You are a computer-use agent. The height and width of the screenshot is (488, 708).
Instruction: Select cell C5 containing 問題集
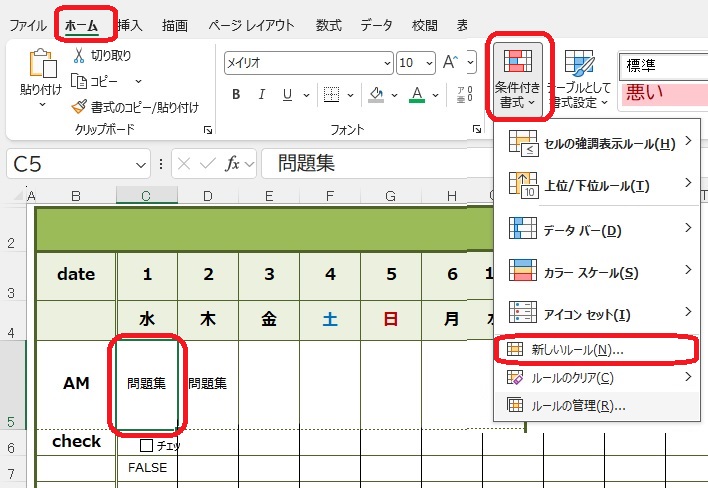pyautogui.click(x=146, y=383)
